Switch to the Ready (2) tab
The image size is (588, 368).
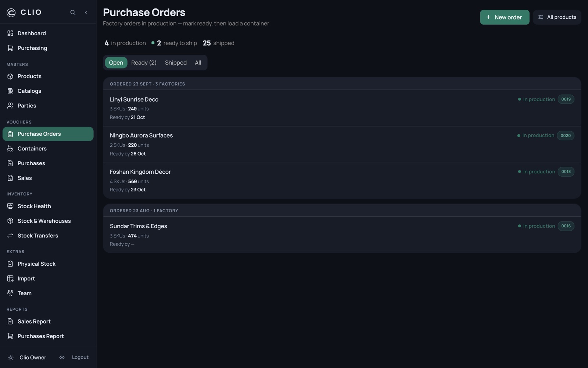144,63
